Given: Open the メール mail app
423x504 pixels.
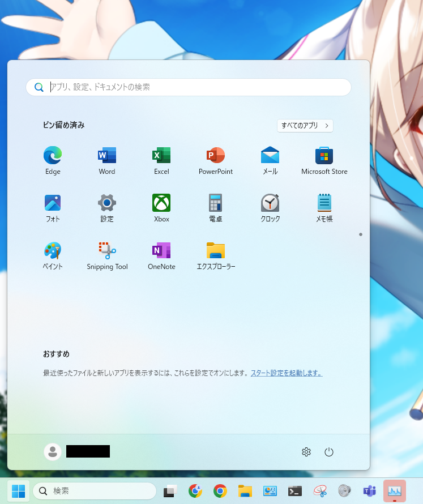Looking at the screenshot, I should [270, 160].
